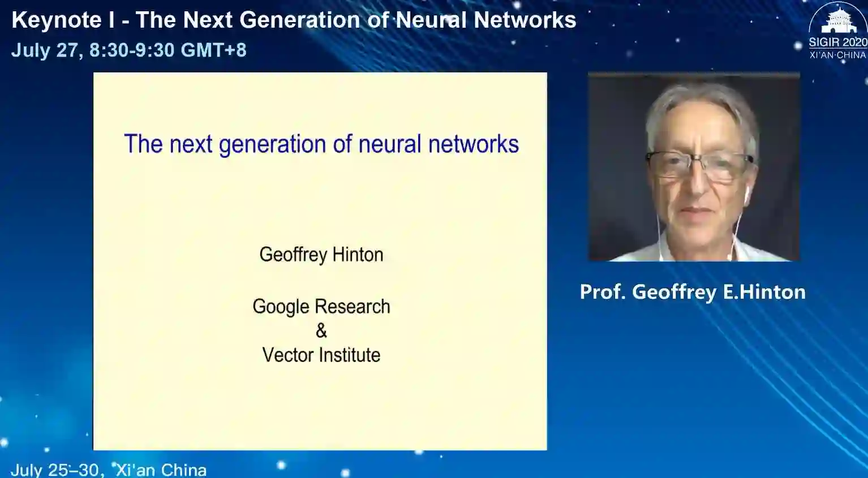
Task: Click the speaker webcam video thumbnail
Action: coord(694,167)
